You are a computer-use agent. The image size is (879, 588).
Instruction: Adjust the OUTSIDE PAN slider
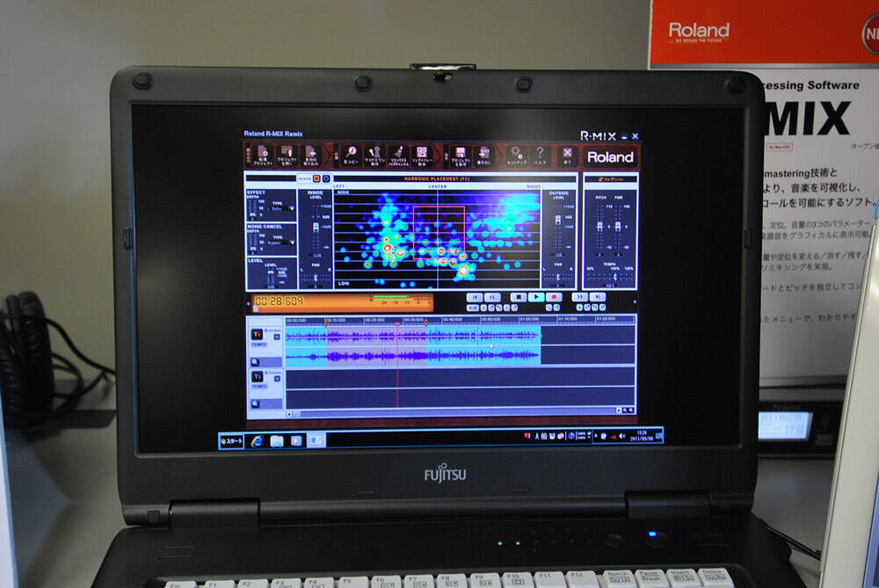558,277
